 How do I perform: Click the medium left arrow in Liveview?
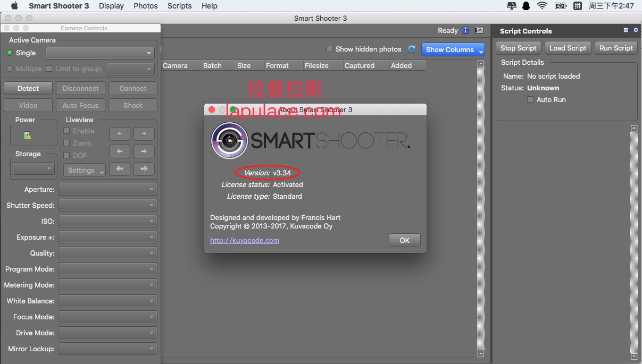click(x=120, y=151)
